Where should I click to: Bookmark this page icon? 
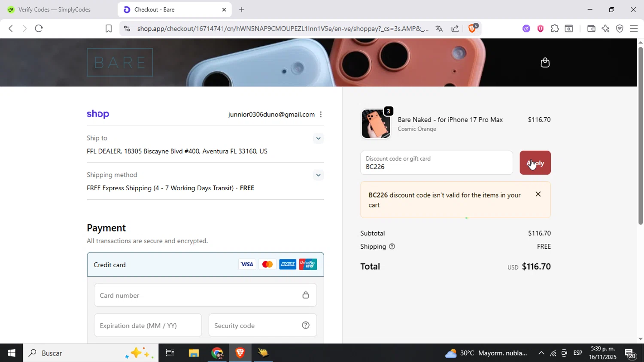109,29
